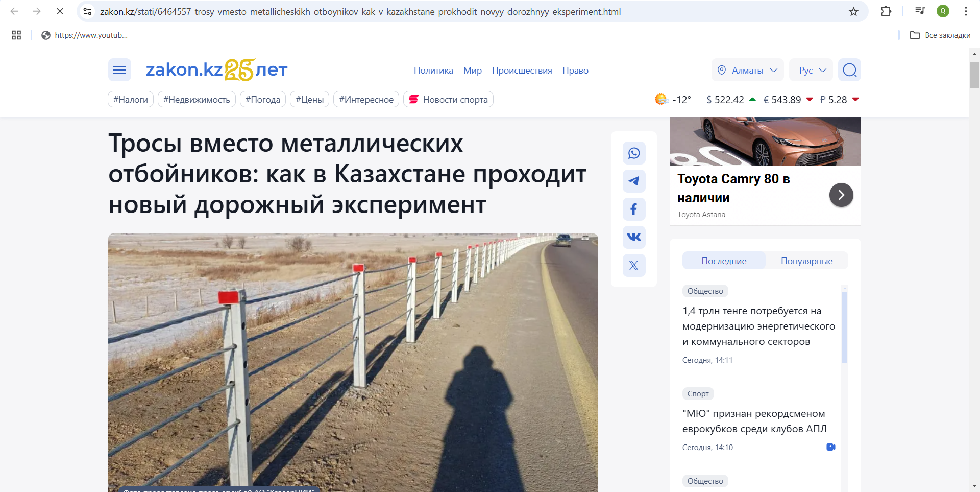Go back using the browser back arrow
This screenshot has height=492, width=980.
[x=14, y=11]
